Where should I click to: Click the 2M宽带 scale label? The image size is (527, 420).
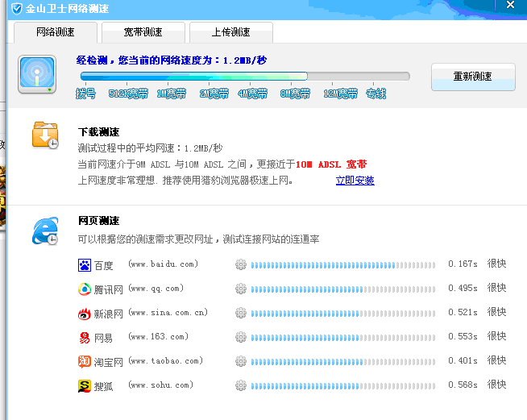(x=214, y=94)
